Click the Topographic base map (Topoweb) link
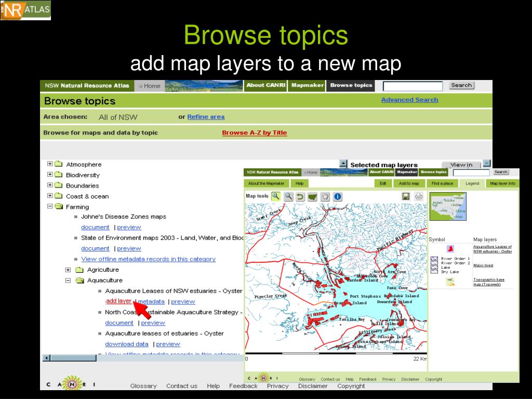 (x=488, y=282)
